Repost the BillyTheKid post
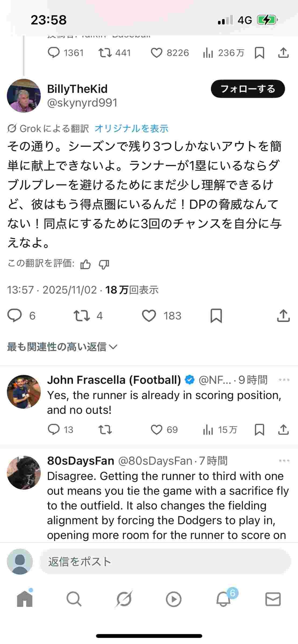This screenshot has height=644, width=298. pos(82,316)
